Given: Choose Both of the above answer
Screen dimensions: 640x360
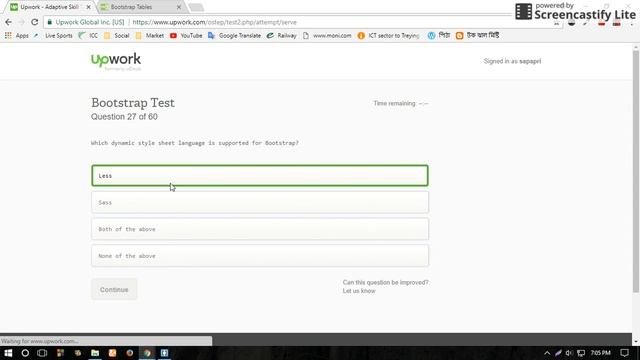Looking at the screenshot, I should coord(260,229).
